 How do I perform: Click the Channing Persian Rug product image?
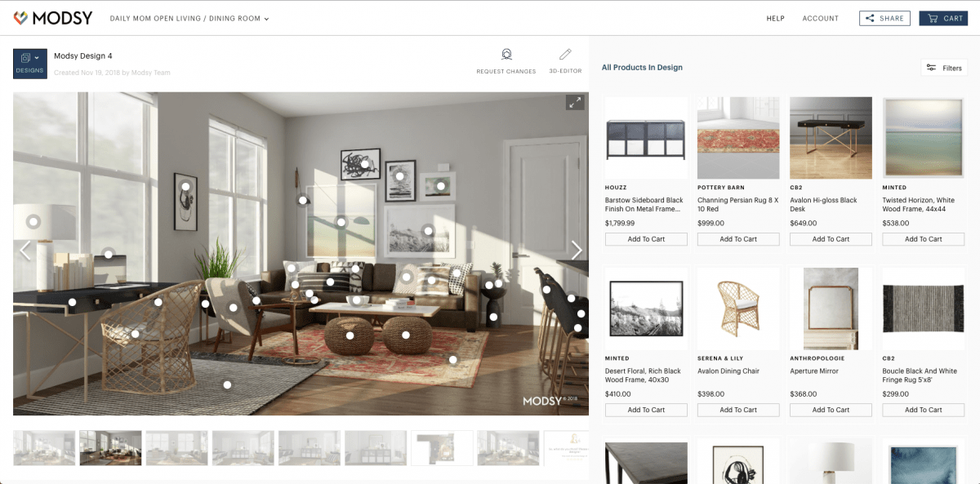738,138
